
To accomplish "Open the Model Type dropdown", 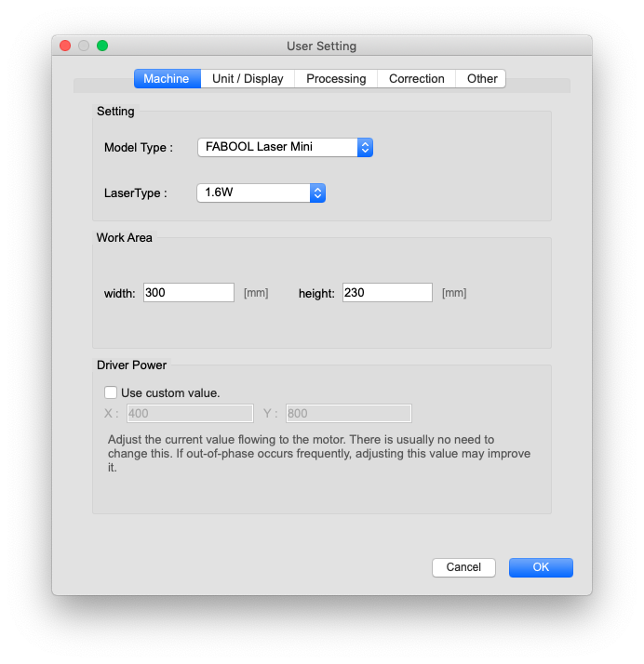I will pos(285,147).
